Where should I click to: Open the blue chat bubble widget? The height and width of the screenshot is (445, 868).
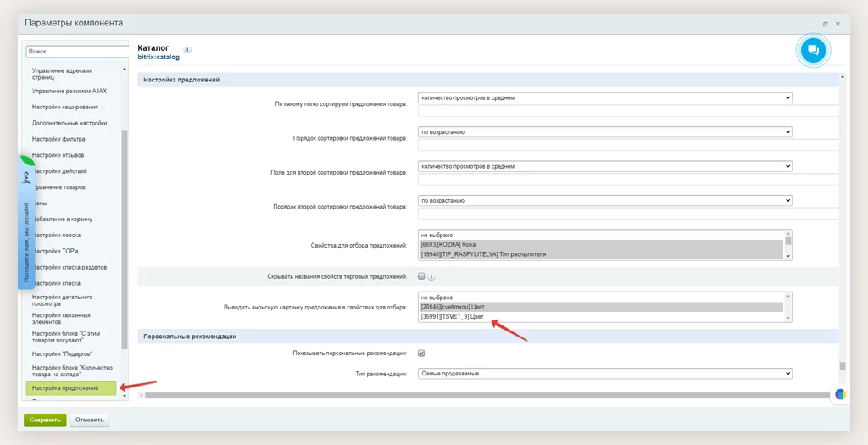(812, 51)
